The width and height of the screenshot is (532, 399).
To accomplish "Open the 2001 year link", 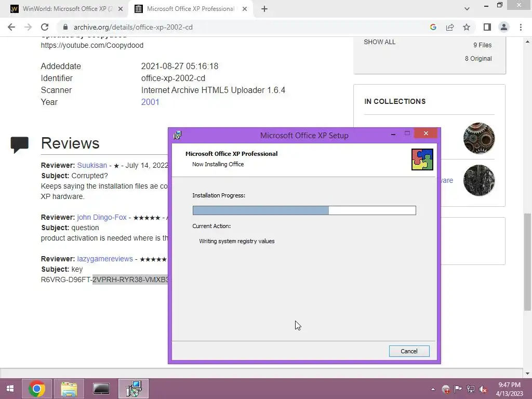I will [x=150, y=102].
